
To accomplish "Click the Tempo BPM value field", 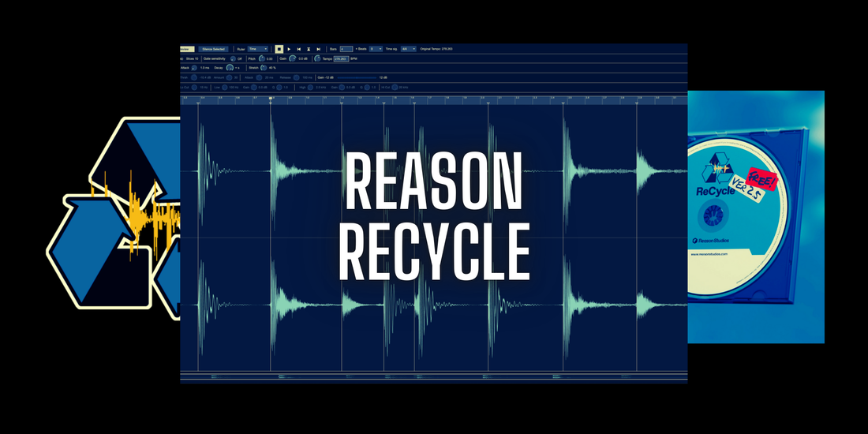I will pos(341,58).
